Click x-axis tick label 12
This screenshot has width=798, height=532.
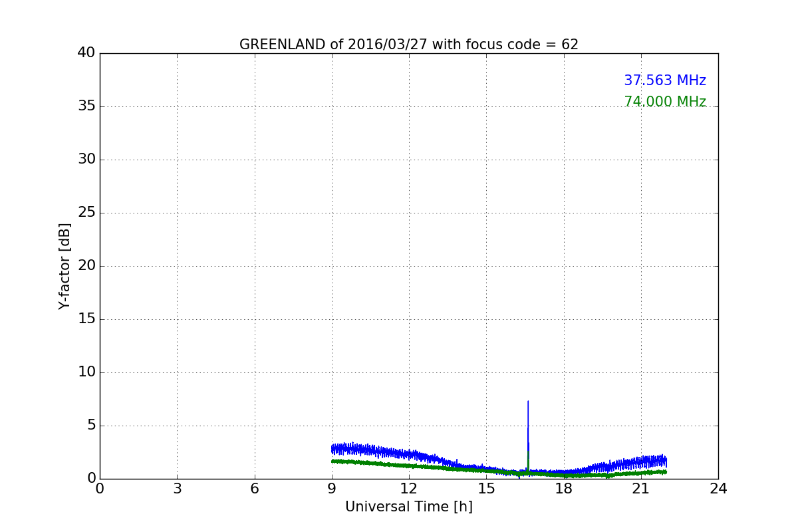(x=409, y=489)
